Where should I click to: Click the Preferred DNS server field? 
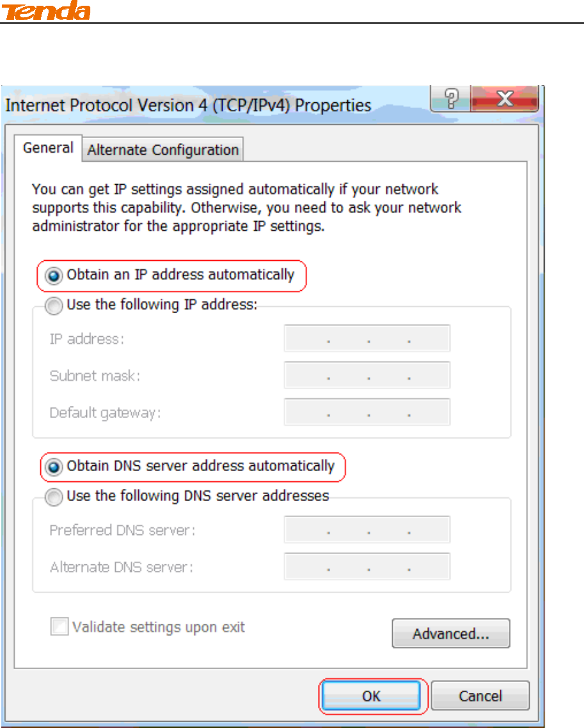367,529
